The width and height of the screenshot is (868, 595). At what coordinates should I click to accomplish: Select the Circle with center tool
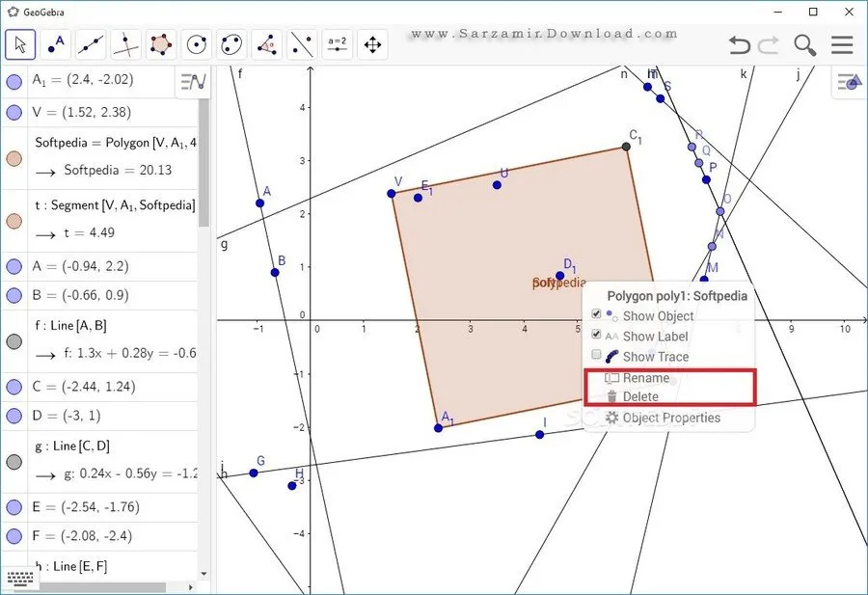tap(197, 44)
